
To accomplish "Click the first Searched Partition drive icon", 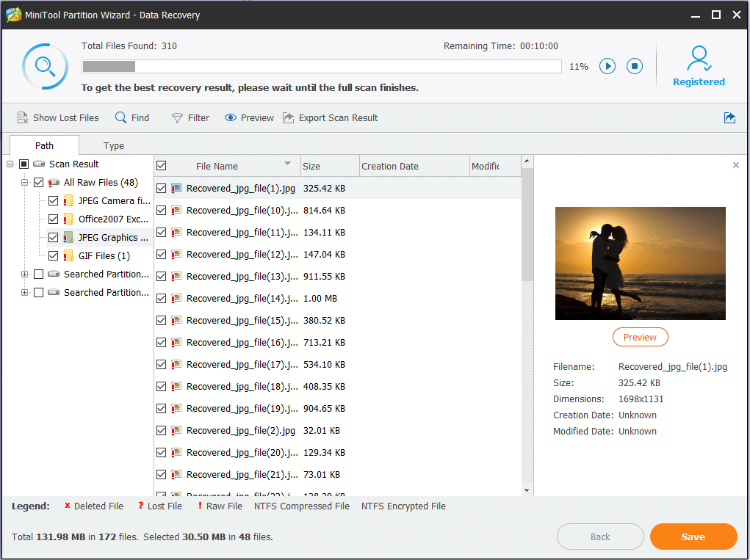I will click(54, 274).
